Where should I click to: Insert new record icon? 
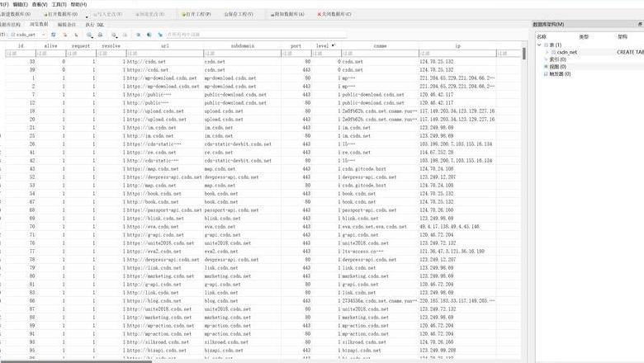tap(114, 35)
